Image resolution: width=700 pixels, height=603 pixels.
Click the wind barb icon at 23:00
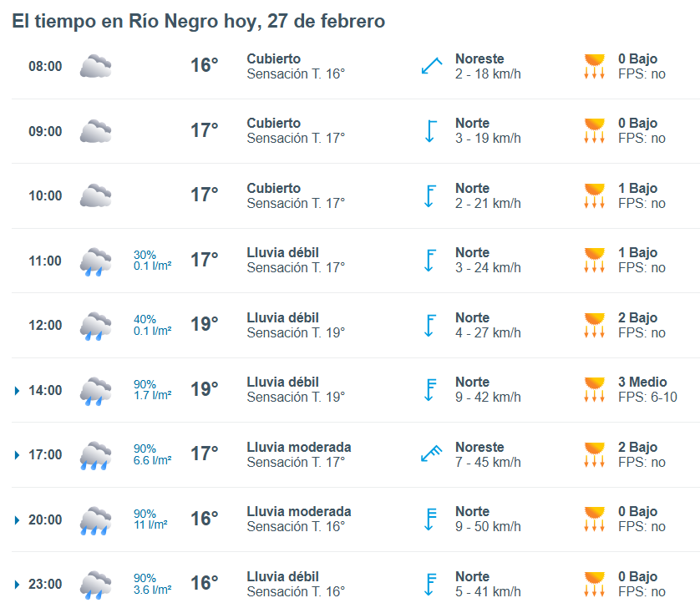pyautogui.click(x=431, y=584)
